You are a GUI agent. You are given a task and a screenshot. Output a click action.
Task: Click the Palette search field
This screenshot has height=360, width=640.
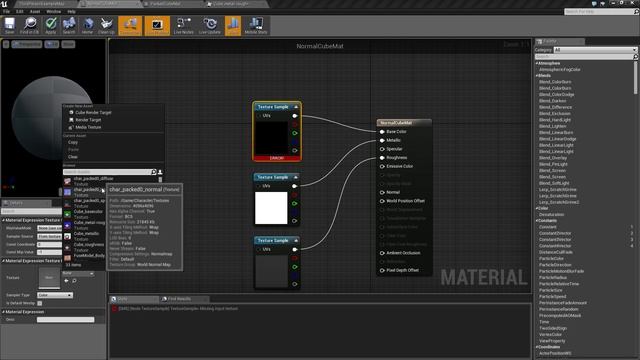[x=584, y=57]
